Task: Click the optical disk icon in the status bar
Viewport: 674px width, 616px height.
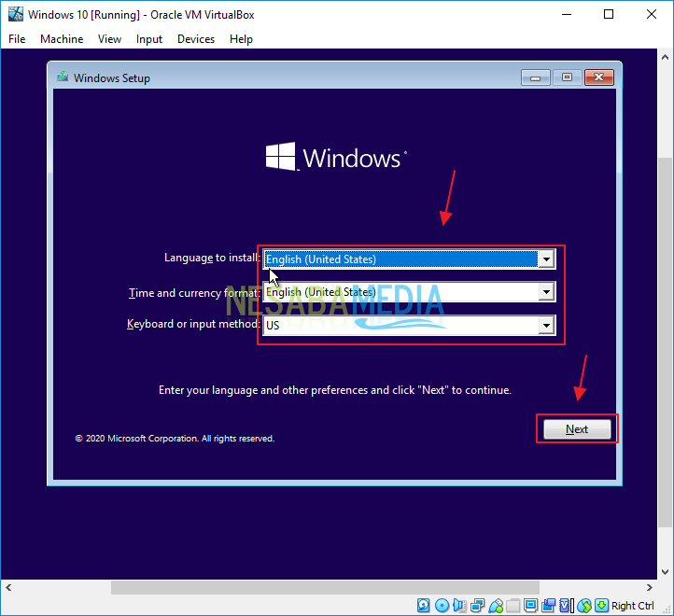Action: click(442, 606)
